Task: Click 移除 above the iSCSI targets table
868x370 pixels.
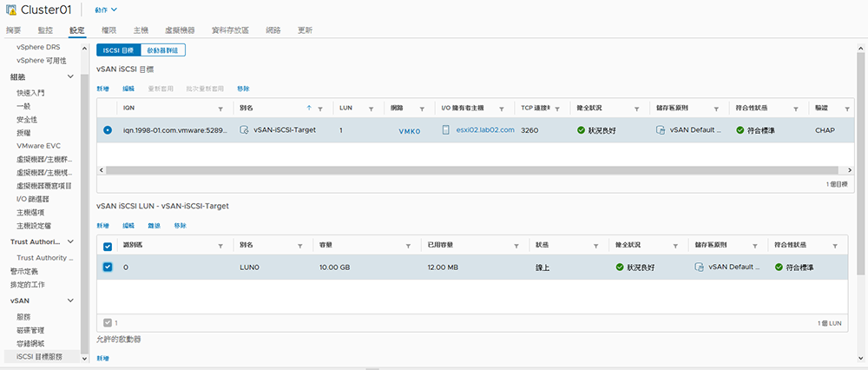Action: click(243, 89)
